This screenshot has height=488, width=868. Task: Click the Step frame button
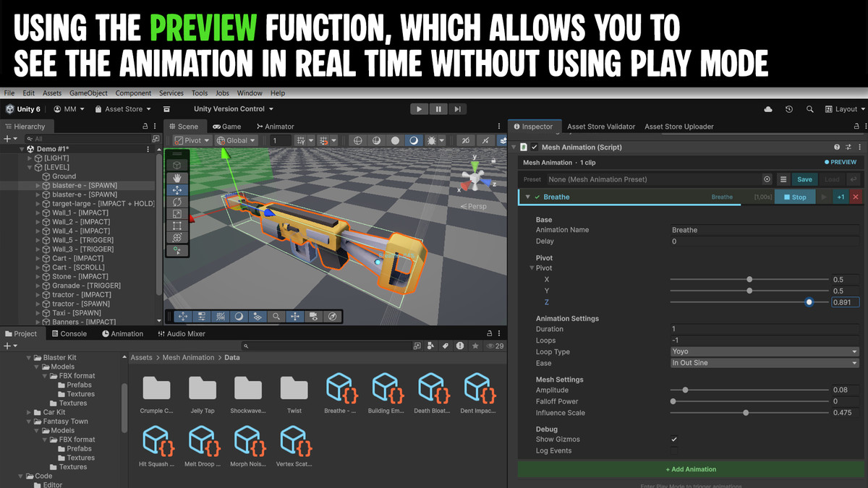[457, 109]
